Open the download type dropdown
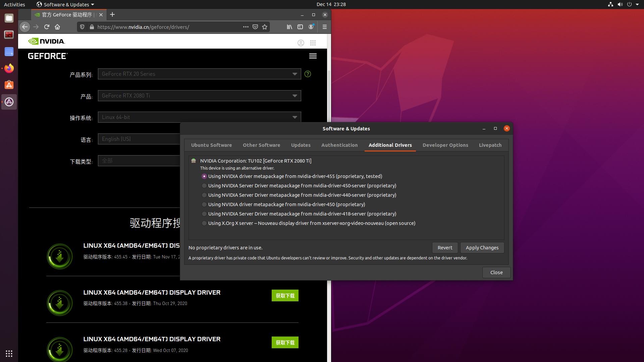Screen dimensions: 644x362 click(139, 161)
